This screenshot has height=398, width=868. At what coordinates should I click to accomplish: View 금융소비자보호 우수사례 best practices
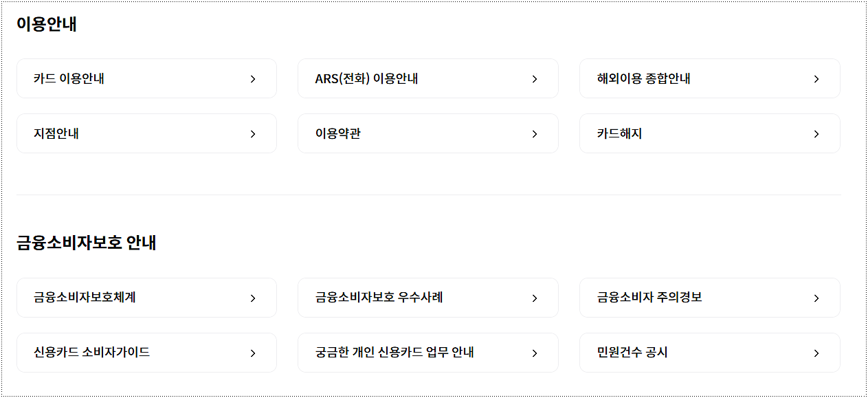pos(428,298)
